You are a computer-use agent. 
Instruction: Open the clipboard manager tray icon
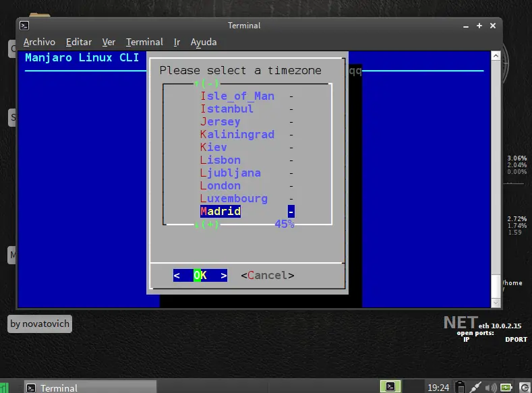461,387
